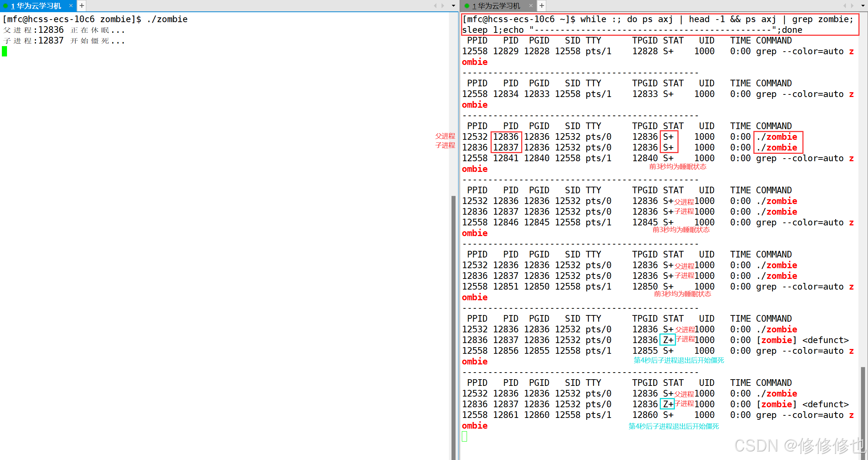The width and height of the screenshot is (868, 460).
Task: Select the right 华为云学习机 tab
Action: [496, 6]
